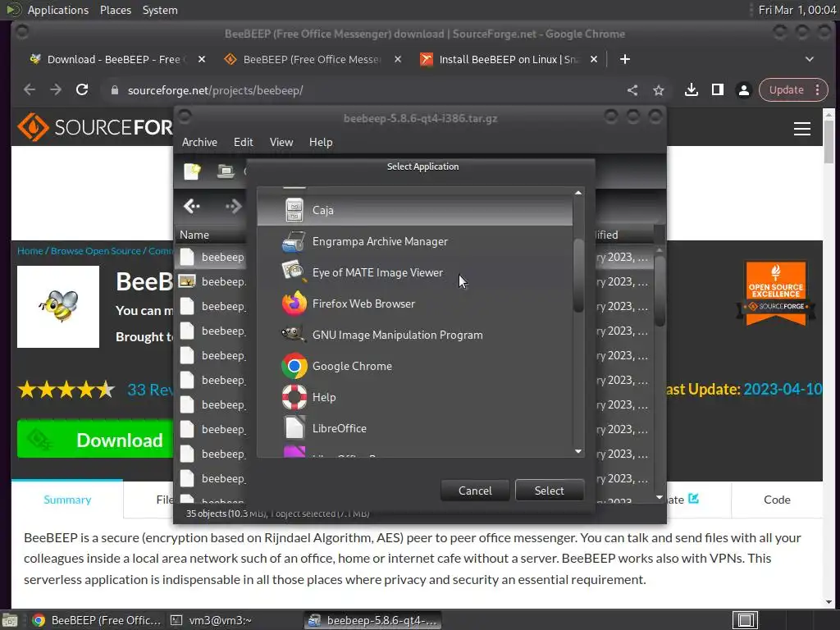Viewport: 840px width, 630px height.
Task: Follow Browse Open Source breadcrumb link
Action: coord(96,251)
